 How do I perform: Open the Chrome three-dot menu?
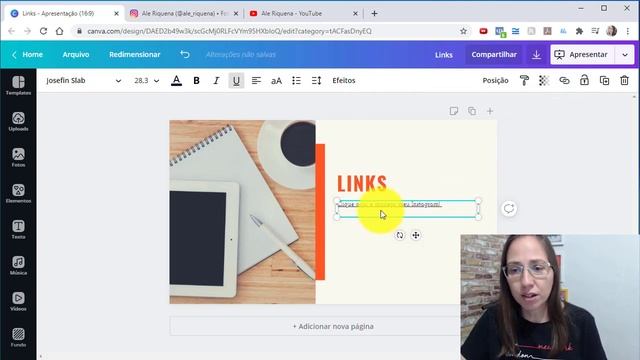[628, 31]
